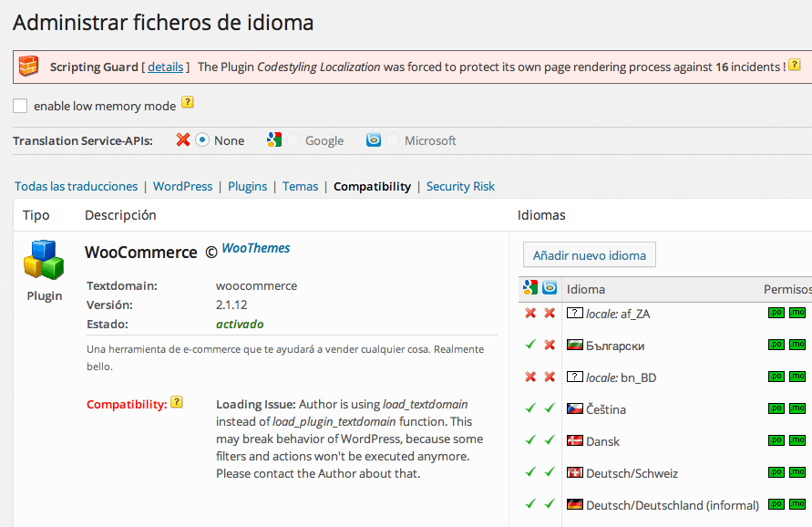Click Google red X for bn_BD row
The image size is (812, 527).
(x=530, y=377)
